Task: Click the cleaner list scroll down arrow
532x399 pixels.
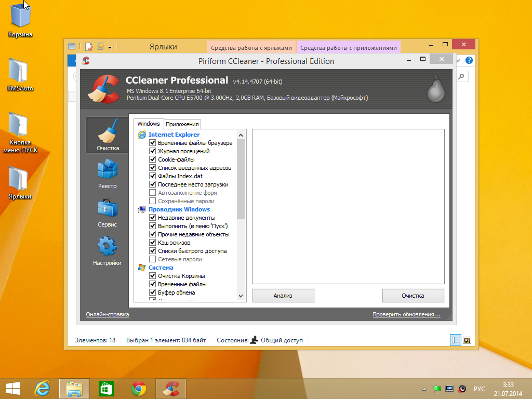Action: coord(241,296)
